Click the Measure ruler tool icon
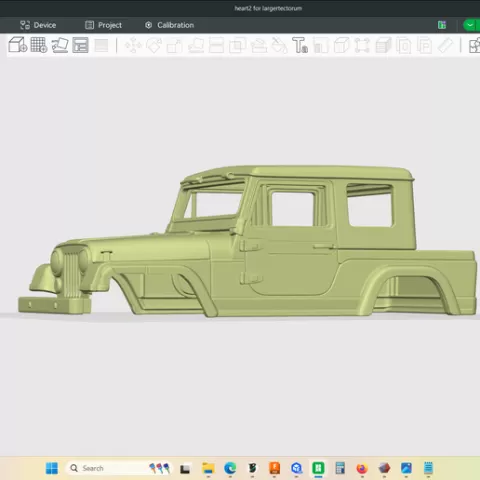 [x=445, y=45]
